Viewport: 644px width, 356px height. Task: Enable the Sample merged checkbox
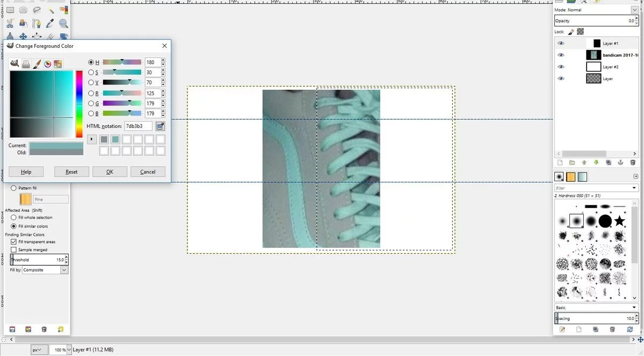pyautogui.click(x=13, y=250)
